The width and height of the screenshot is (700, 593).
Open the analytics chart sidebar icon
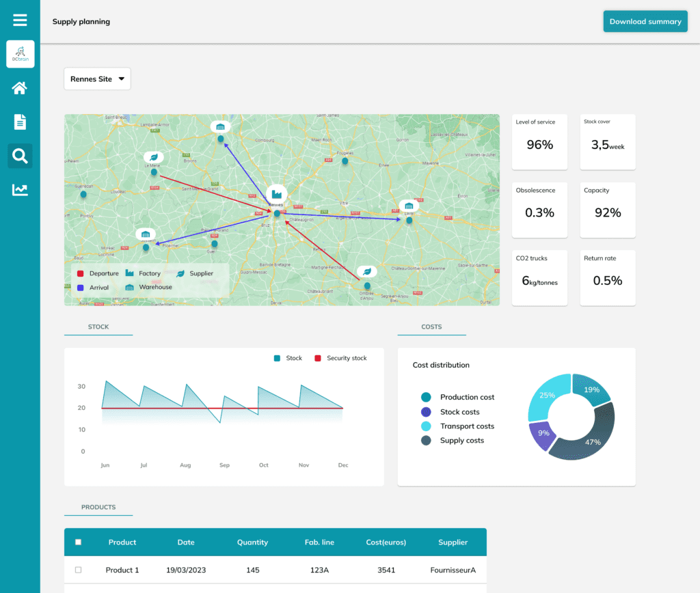(20, 190)
